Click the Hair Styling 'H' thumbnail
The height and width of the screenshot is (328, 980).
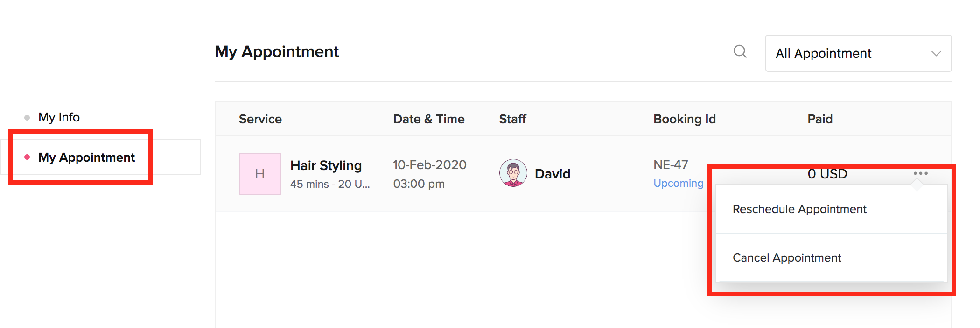click(259, 174)
